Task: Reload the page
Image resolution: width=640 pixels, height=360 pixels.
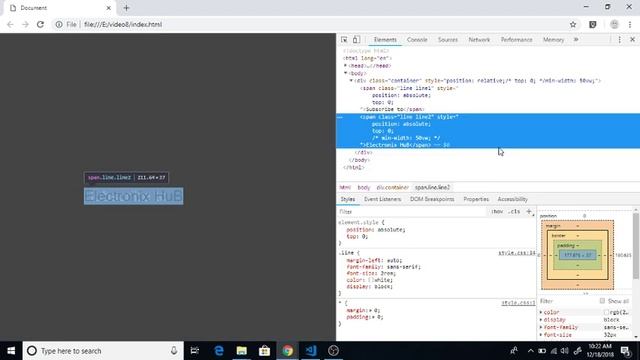Action: click(40, 24)
